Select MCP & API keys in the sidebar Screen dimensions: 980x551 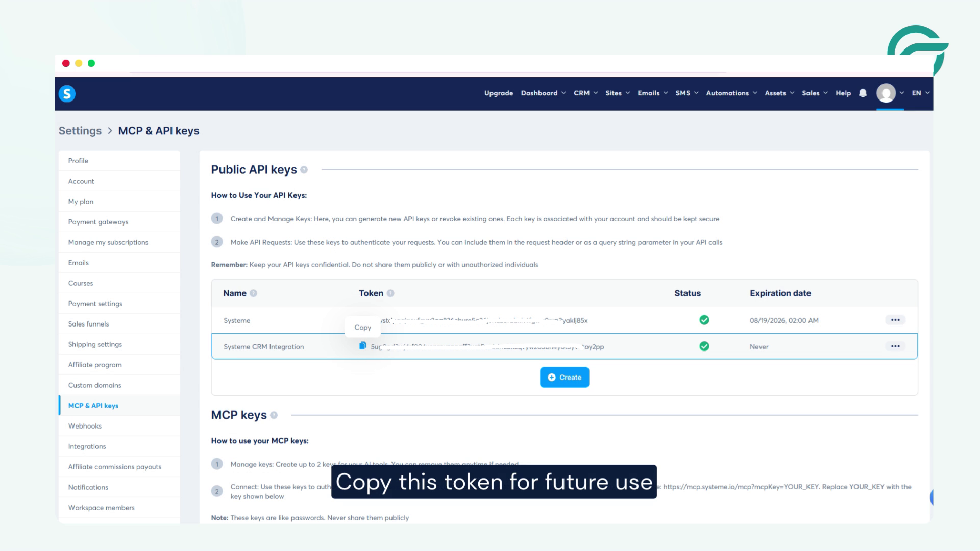click(x=119, y=406)
